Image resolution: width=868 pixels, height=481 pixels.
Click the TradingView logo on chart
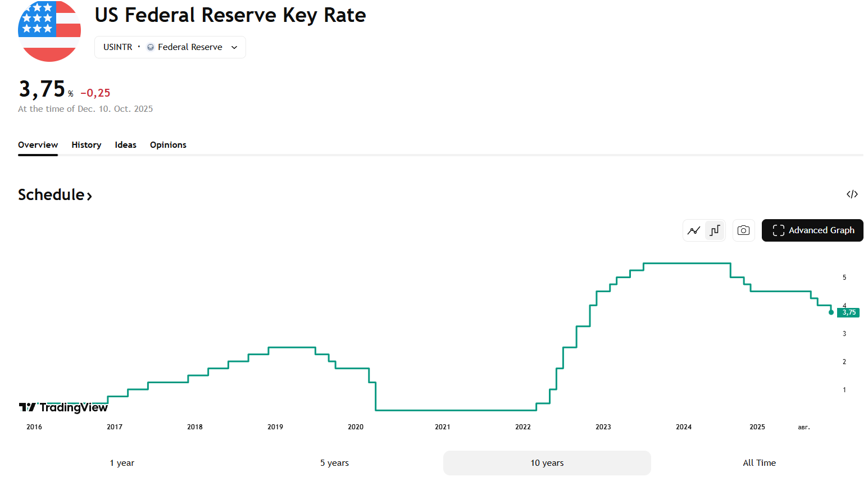[63, 407]
